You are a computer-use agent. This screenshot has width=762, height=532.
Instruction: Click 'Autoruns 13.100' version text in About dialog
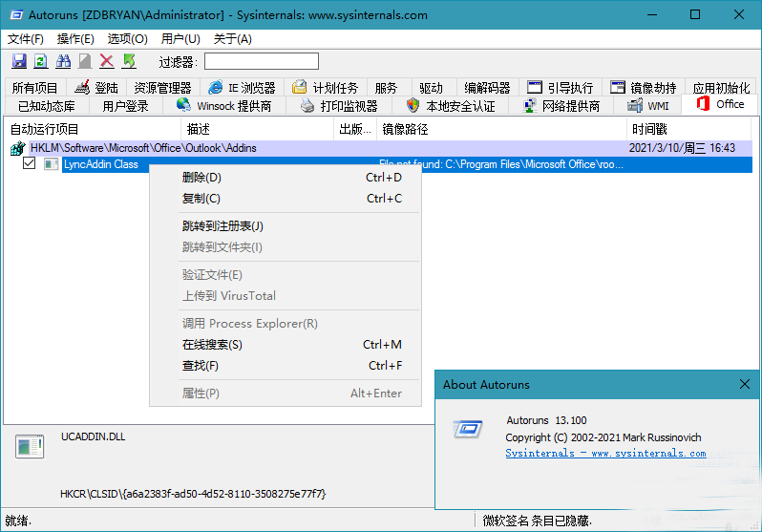coord(546,420)
